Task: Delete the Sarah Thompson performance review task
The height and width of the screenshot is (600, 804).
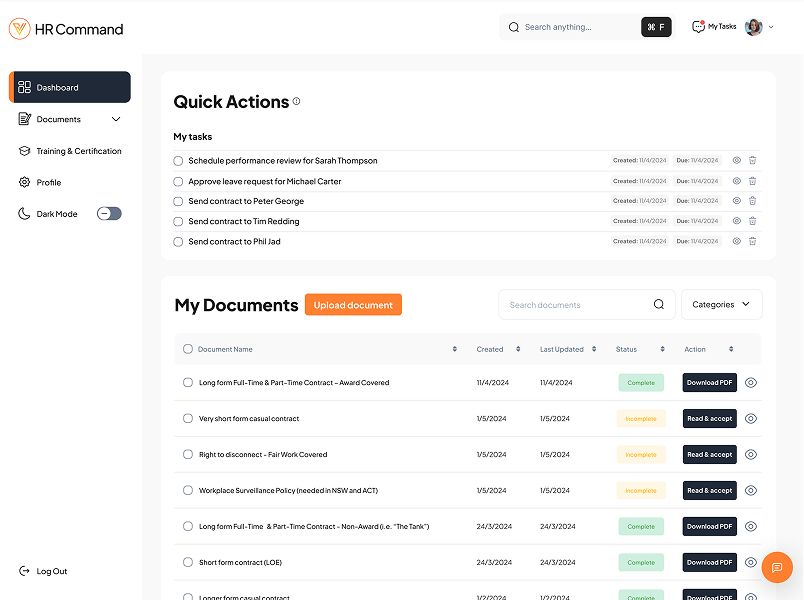Action: click(x=753, y=160)
